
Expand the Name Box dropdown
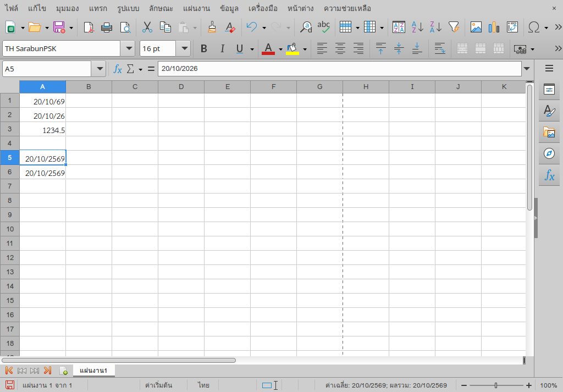point(99,69)
